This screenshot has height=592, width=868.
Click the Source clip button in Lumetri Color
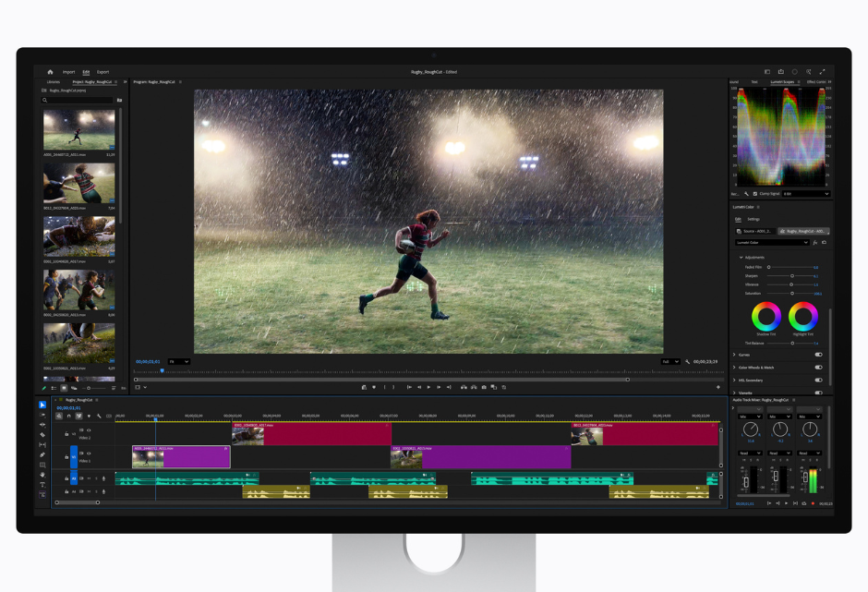coord(754,231)
